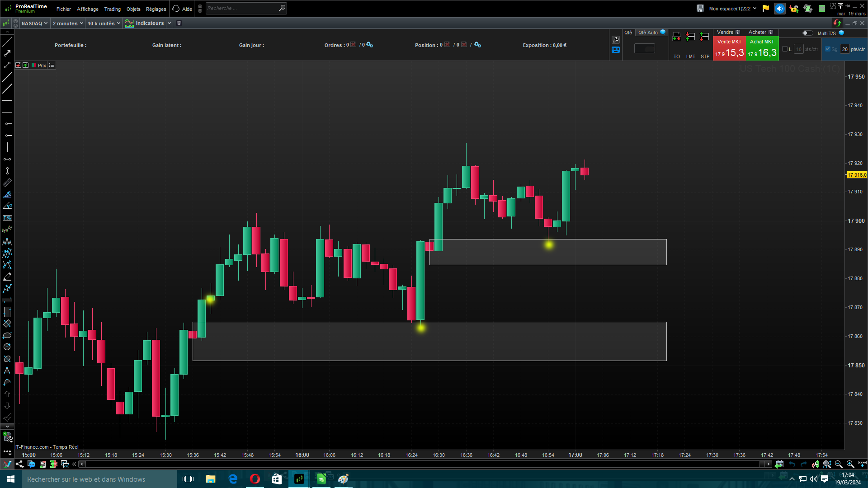Click the TO order ticket icon
This screenshot has height=488, width=868.
pyautogui.click(x=676, y=38)
